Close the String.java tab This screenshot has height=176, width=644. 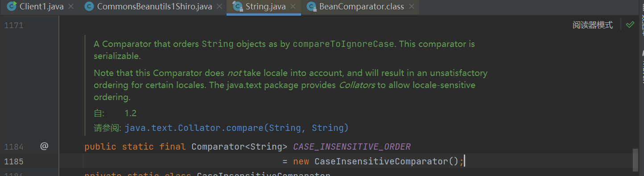[293, 7]
